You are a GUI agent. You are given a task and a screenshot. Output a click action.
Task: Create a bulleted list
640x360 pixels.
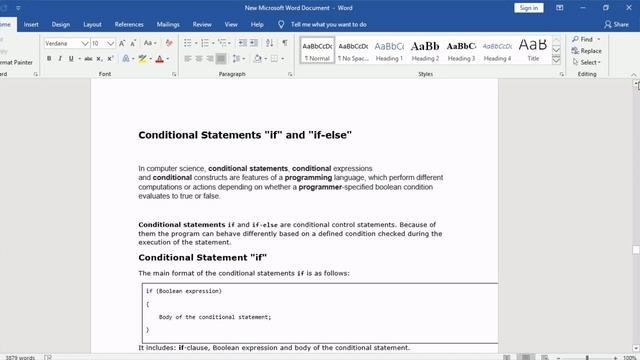point(187,43)
